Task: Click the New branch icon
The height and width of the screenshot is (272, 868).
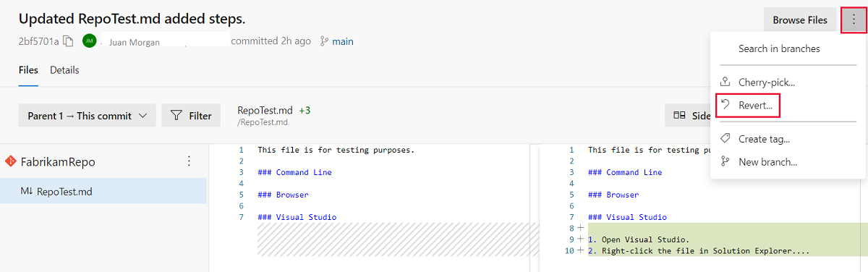Action: click(x=726, y=161)
